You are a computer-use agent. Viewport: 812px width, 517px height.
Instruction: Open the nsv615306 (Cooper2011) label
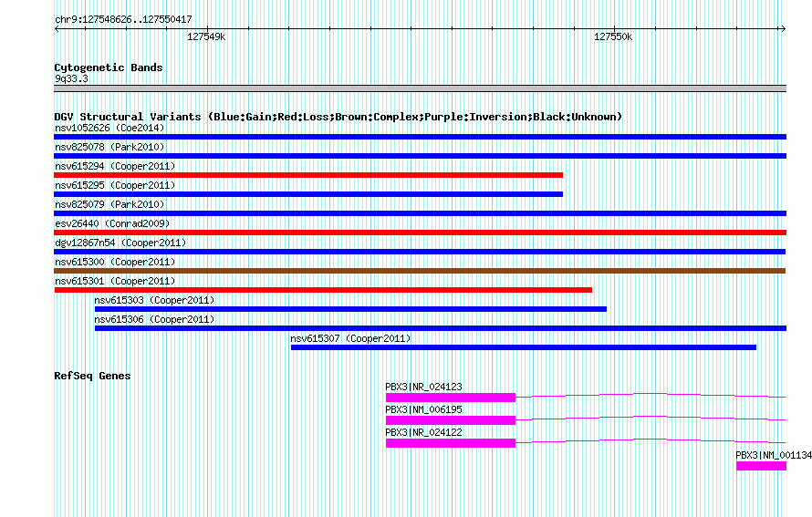(154, 319)
